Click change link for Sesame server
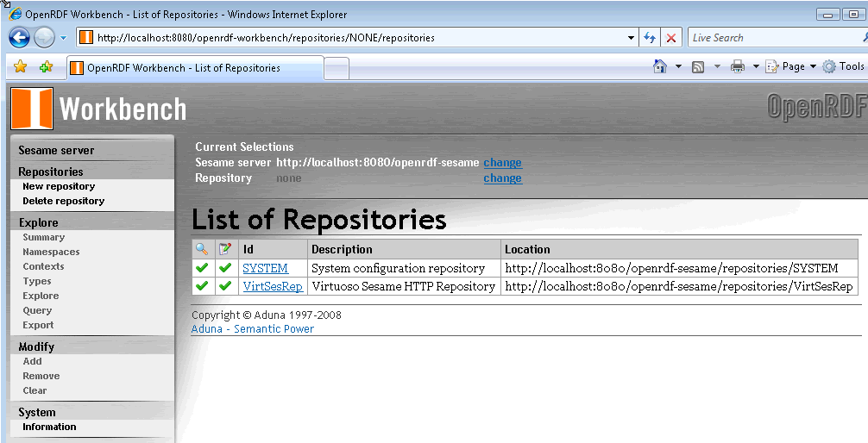The width and height of the screenshot is (868, 443). pos(502,162)
